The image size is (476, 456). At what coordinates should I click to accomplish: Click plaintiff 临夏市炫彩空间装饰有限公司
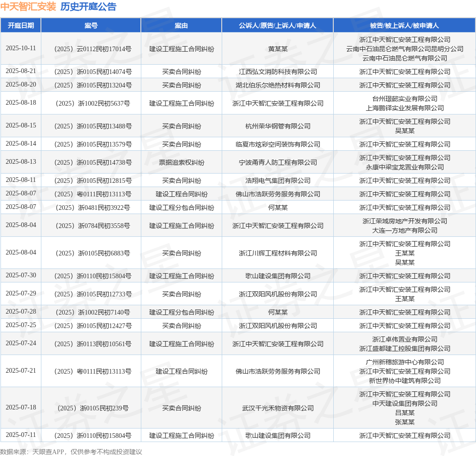(278, 144)
